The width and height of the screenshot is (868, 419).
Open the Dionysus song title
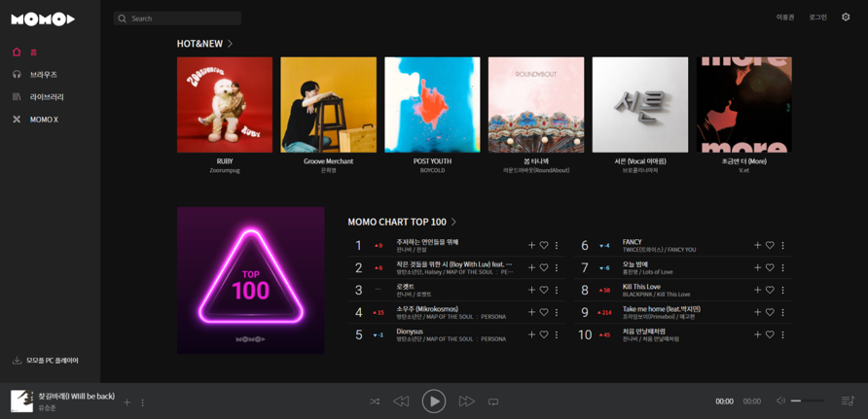pyautogui.click(x=410, y=332)
